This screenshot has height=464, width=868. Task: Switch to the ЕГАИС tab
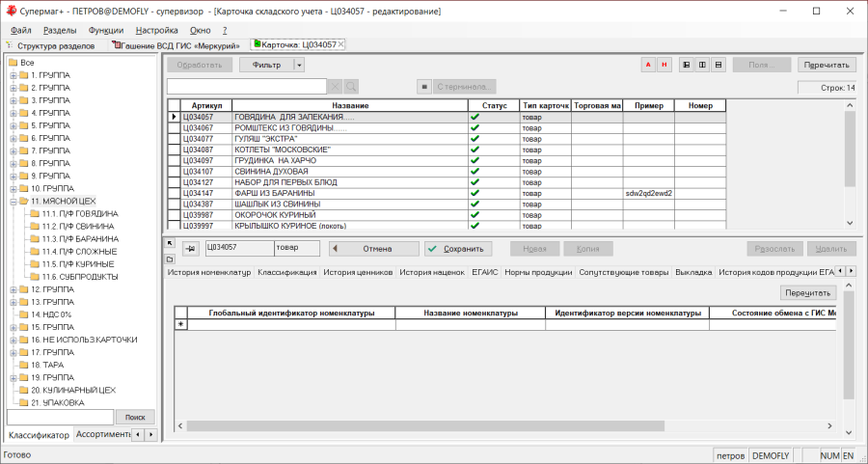[x=485, y=272]
